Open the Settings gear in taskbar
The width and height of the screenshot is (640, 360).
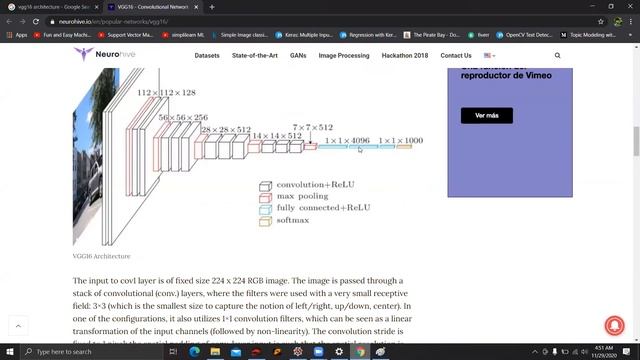coord(339,351)
